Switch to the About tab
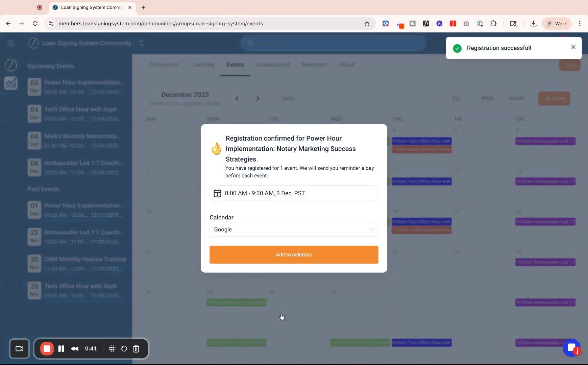Viewport: 588px width, 365px height. (347, 65)
